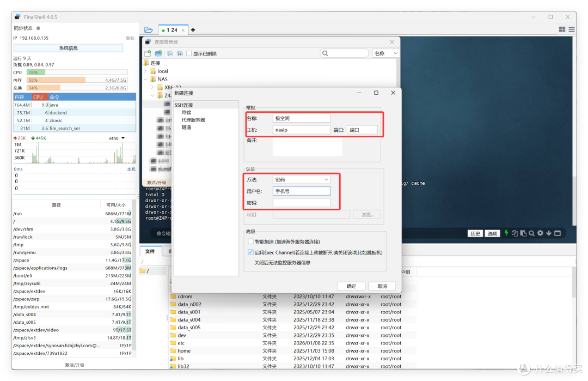Viewport: 588px width, 381px height.
Task: Create new connection in connection manager toolbar
Action: [x=148, y=53]
